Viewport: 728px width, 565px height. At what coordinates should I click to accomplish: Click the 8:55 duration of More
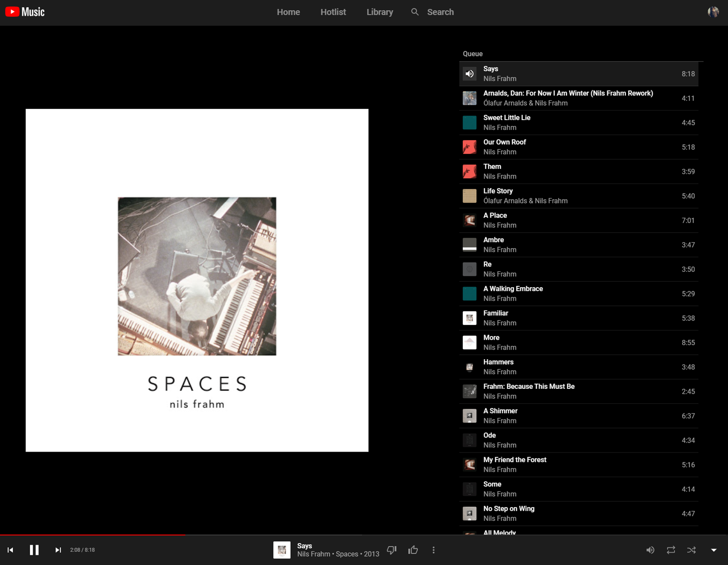(688, 342)
